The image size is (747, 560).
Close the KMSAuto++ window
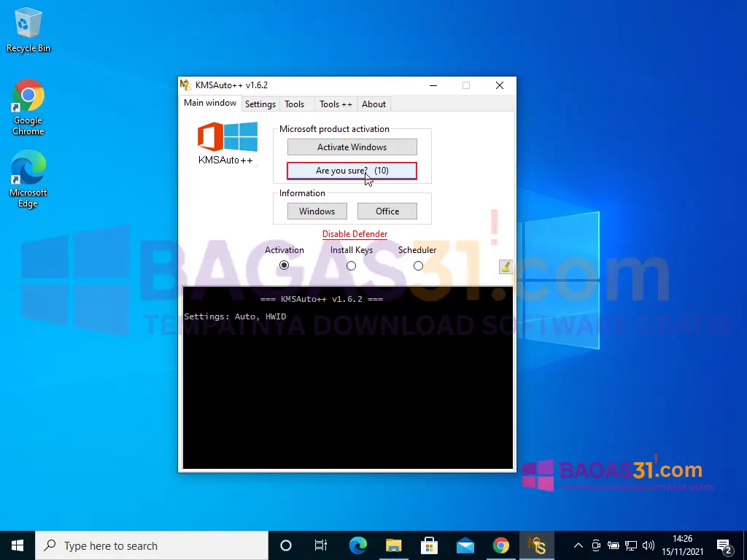point(499,85)
